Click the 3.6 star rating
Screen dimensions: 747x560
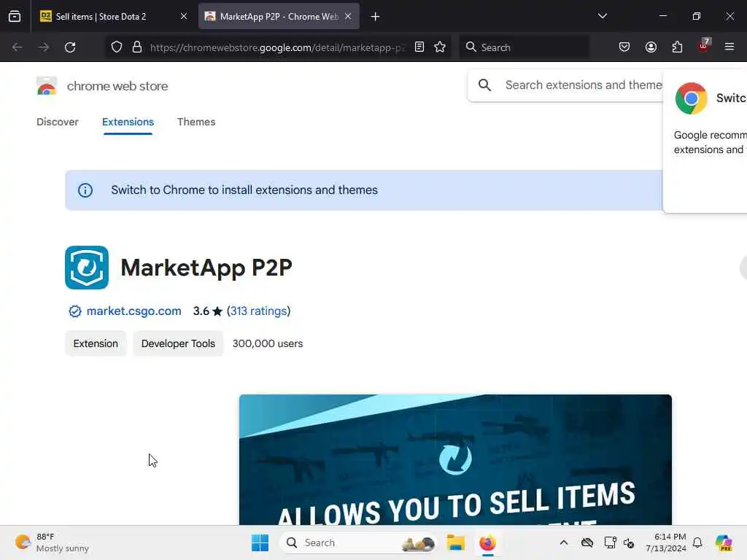208,311
